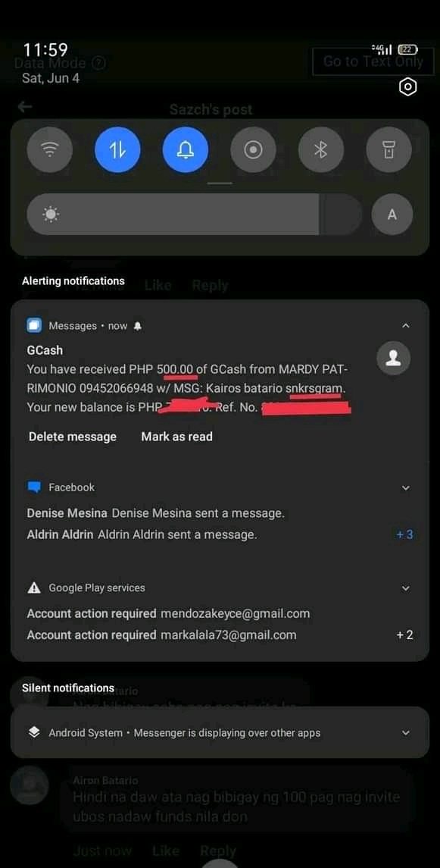The image size is (440, 868).
Task: Tap the Facebook messenger notification icon
Action: (34, 487)
